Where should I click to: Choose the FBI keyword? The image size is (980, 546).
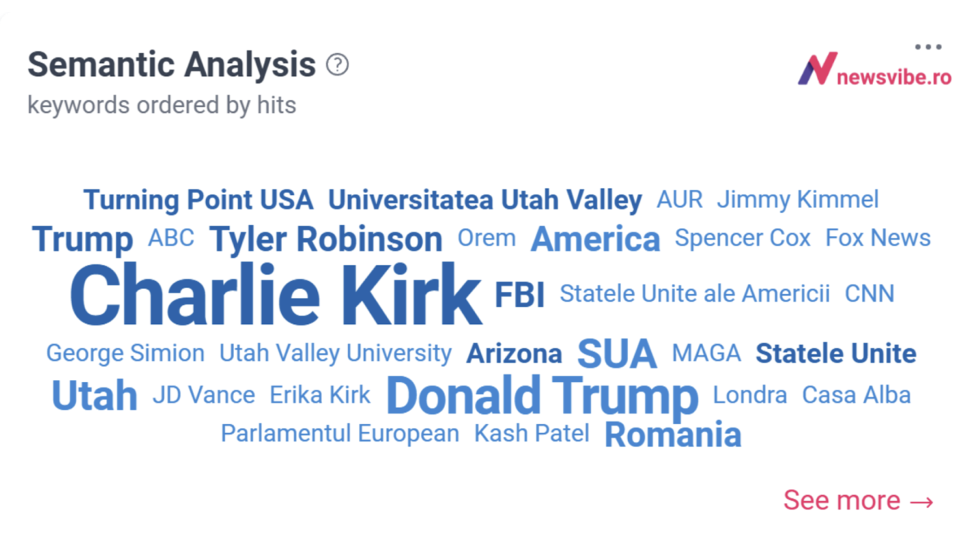click(x=520, y=294)
